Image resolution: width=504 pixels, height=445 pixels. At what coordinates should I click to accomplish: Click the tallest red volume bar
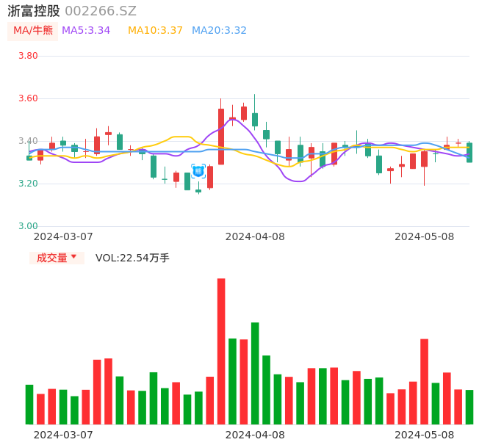point(221,351)
